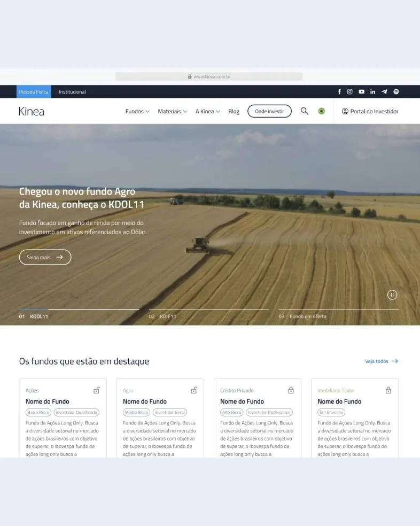Click the Onde investir button

(269, 111)
